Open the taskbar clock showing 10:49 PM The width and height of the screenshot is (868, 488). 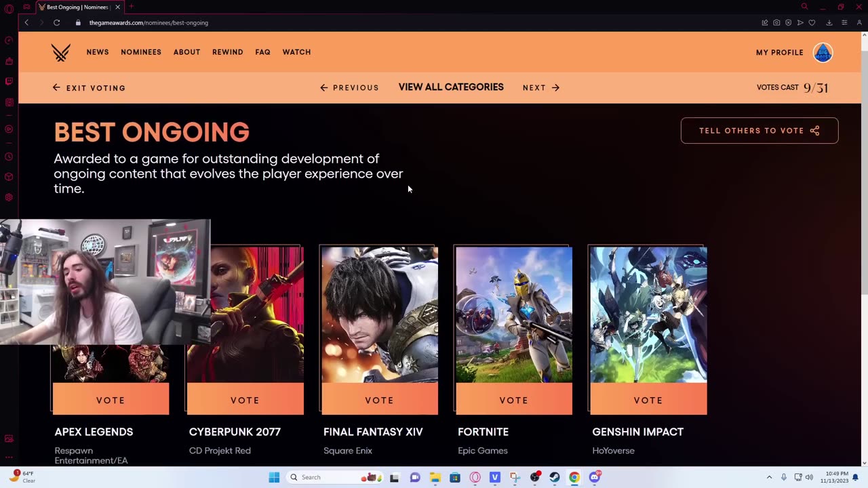coord(835,477)
